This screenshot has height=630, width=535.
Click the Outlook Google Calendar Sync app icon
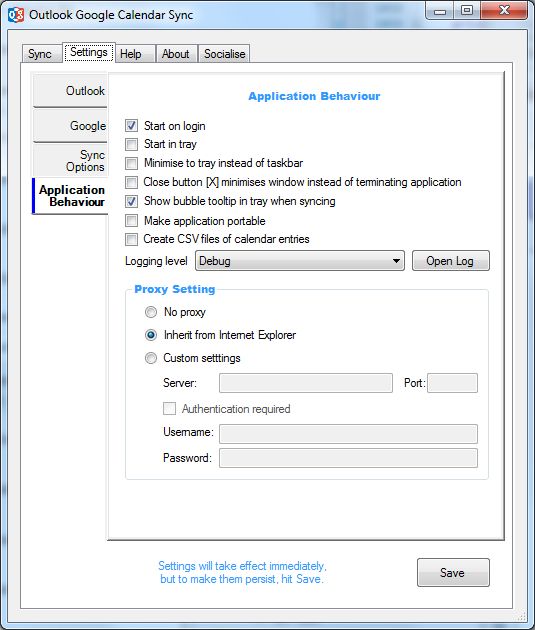tap(16, 15)
